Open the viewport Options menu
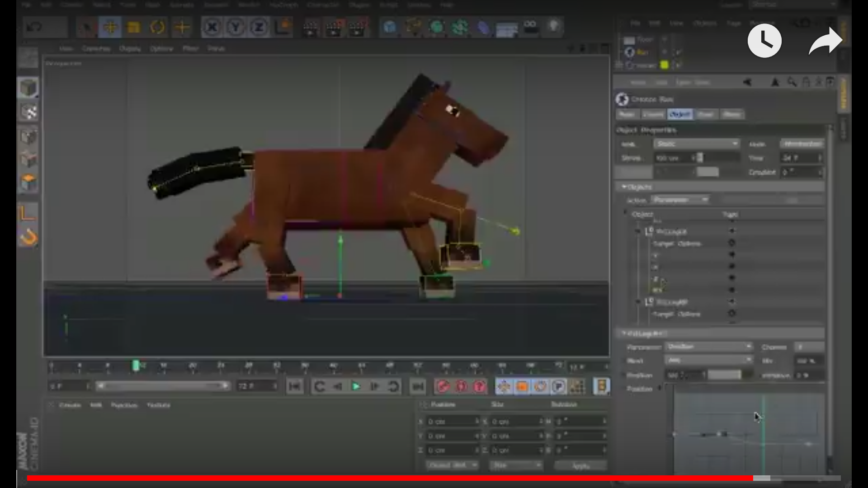The image size is (868, 488). [x=162, y=48]
